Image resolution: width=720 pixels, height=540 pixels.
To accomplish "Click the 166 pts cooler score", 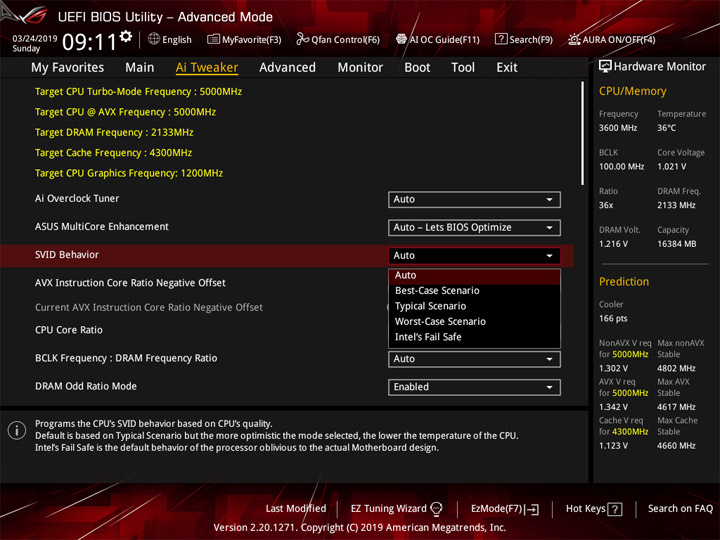I will click(x=613, y=319).
